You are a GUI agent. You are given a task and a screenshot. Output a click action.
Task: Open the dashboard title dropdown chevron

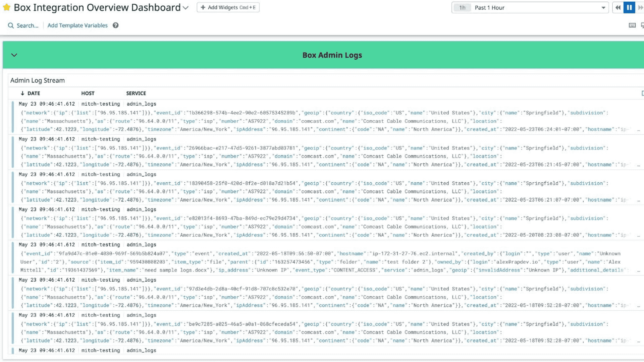[x=185, y=8]
